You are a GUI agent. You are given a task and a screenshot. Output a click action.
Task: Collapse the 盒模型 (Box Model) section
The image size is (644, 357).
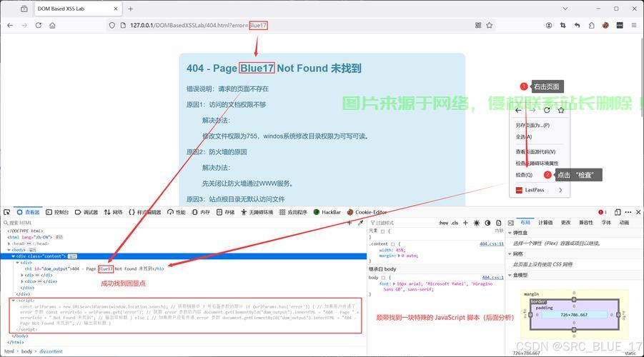(510, 275)
